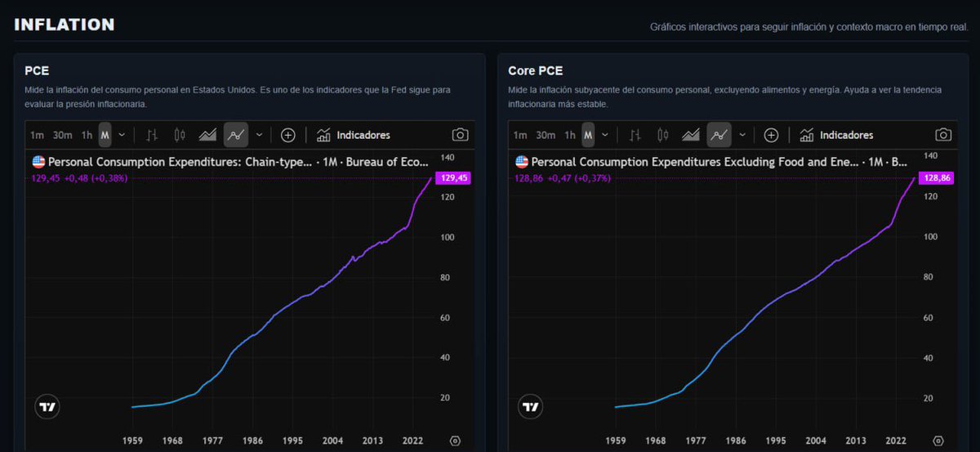Expand chart style dropdown arrow in Core PCE chart
The image size is (980, 452).
point(742,135)
